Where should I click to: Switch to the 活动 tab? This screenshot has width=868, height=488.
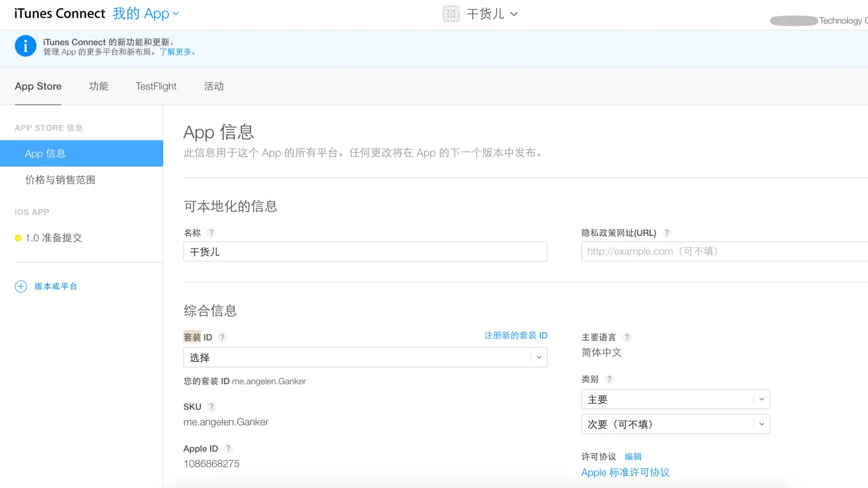tap(214, 86)
